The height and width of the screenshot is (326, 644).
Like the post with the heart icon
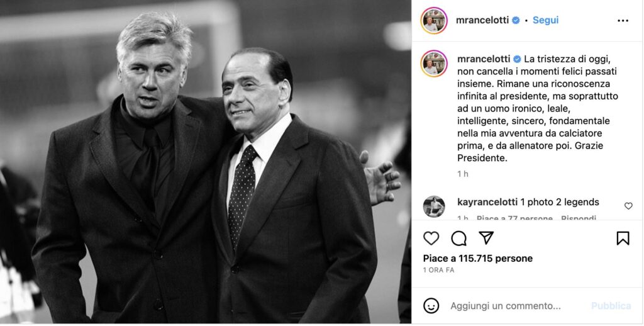coord(431,238)
